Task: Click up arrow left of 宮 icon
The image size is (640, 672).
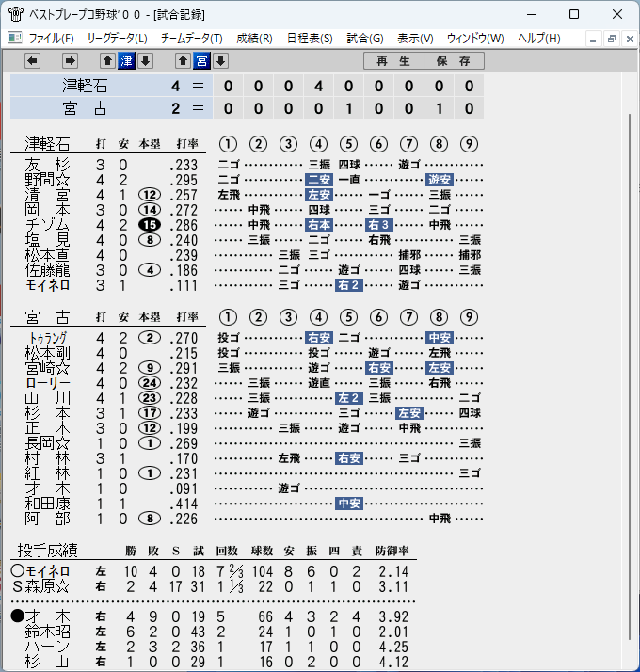Action: [x=183, y=61]
